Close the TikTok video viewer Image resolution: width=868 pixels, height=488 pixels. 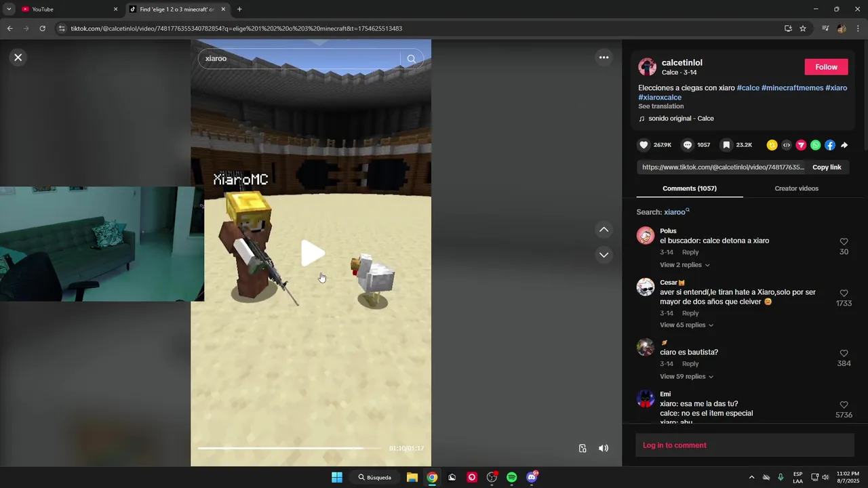18,58
